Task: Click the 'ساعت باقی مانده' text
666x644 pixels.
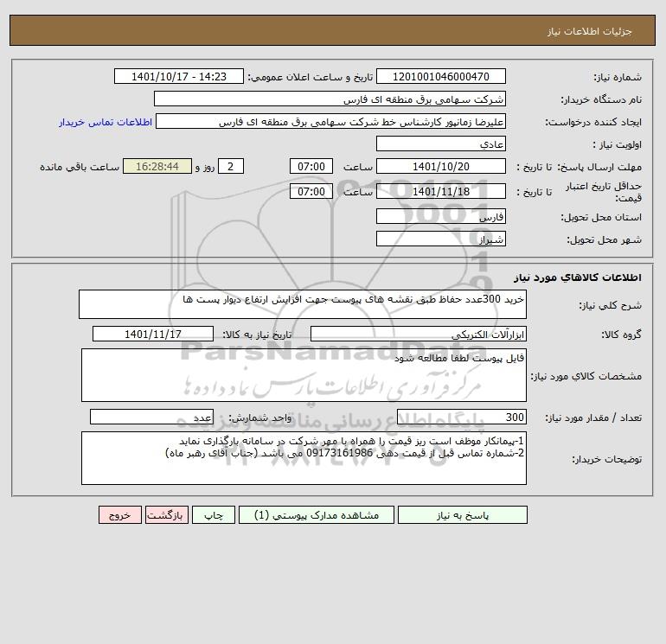Action: pyautogui.click(x=80, y=167)
